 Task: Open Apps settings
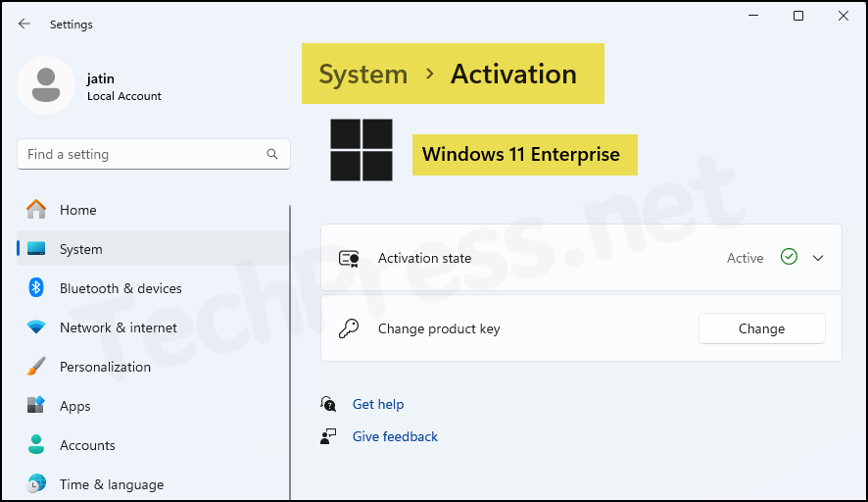coord(153,406)
